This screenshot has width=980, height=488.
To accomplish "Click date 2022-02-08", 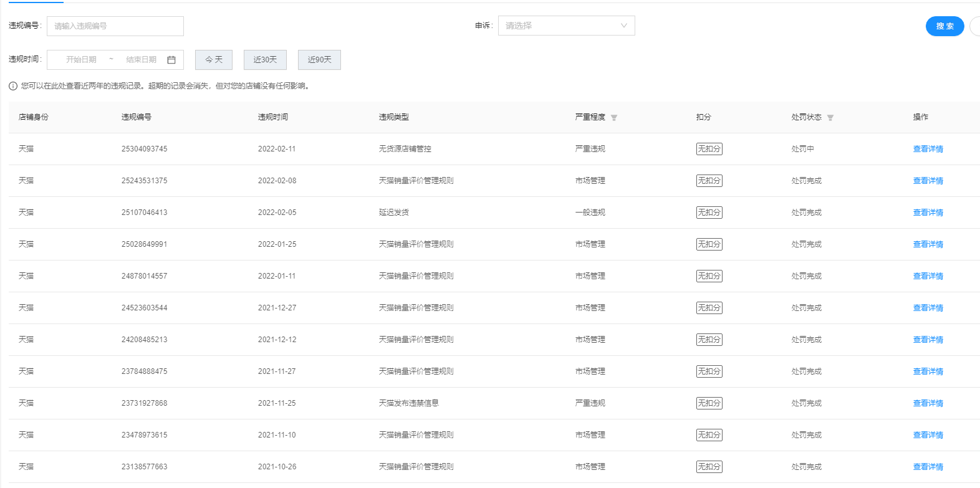I will pos(277,181).
